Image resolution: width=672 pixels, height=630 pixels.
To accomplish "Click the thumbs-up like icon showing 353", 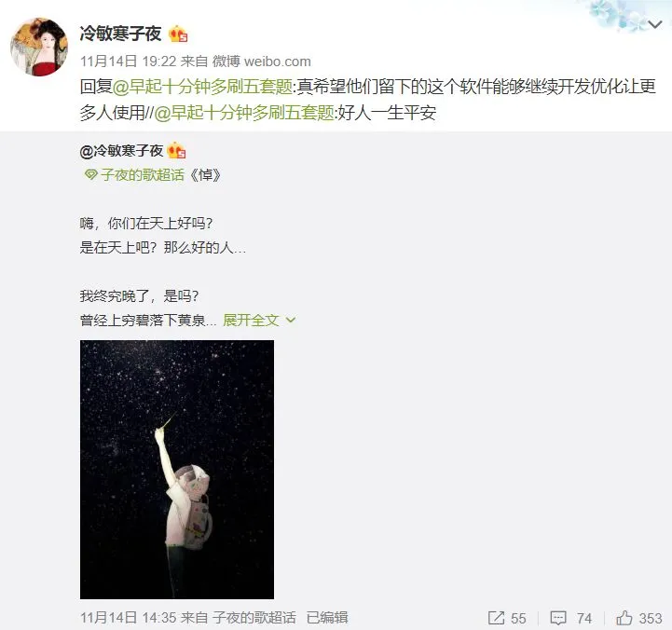I will point(624,618).
